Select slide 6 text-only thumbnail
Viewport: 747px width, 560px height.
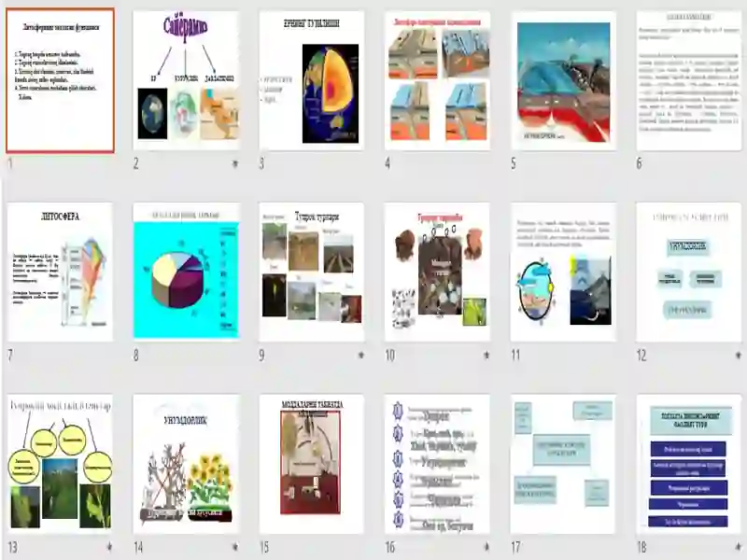[x=689, y=80]
